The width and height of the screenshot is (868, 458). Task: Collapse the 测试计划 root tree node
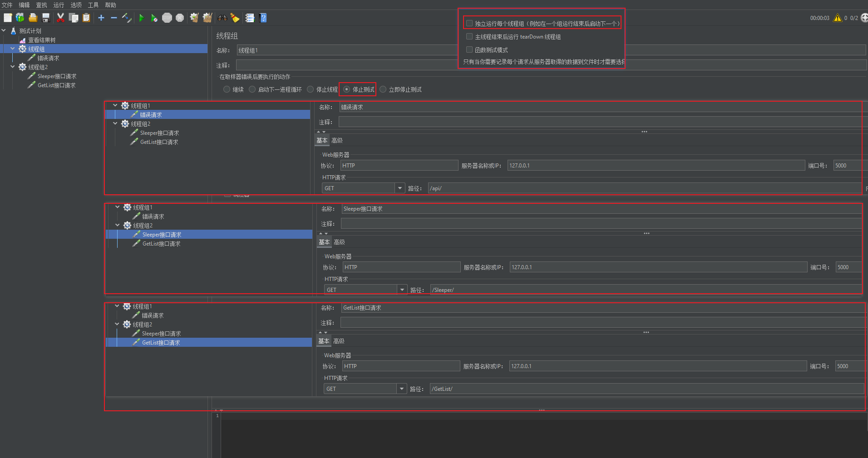[x=4, y=31]
